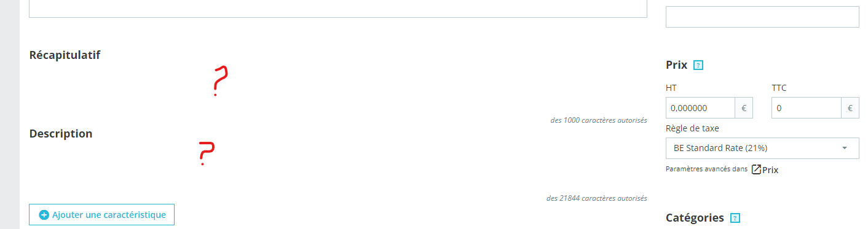Open the help icon beside Catégories heading
The height and width of the screenshot is (229, 868).
(x=735, y=218)
